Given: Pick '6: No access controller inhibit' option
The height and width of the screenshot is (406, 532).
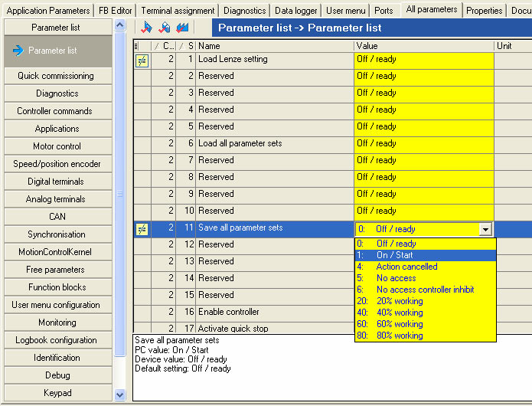Looking at the screenshot, I should pos(425,290).
